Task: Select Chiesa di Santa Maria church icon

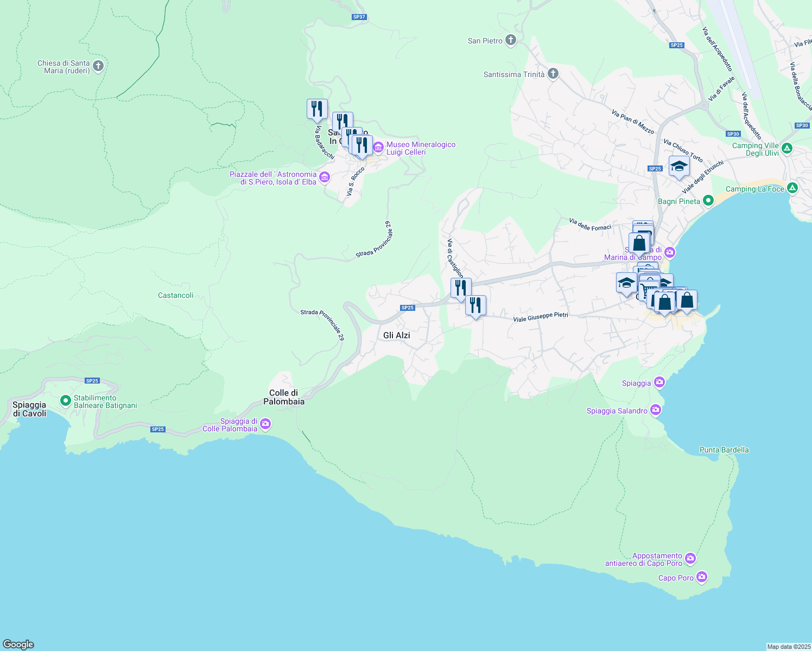Action: pyautogui.click(x=98, y=66)
